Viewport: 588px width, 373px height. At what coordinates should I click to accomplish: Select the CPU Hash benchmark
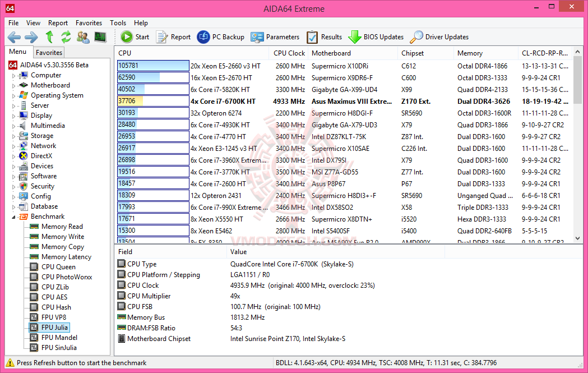click(x=56, y=307)
